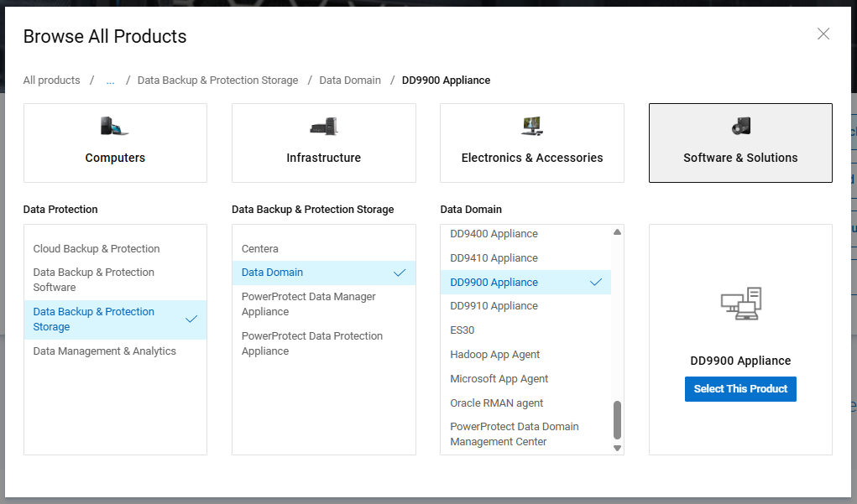Click the DD9900 Appliance product image

(739, 304)
